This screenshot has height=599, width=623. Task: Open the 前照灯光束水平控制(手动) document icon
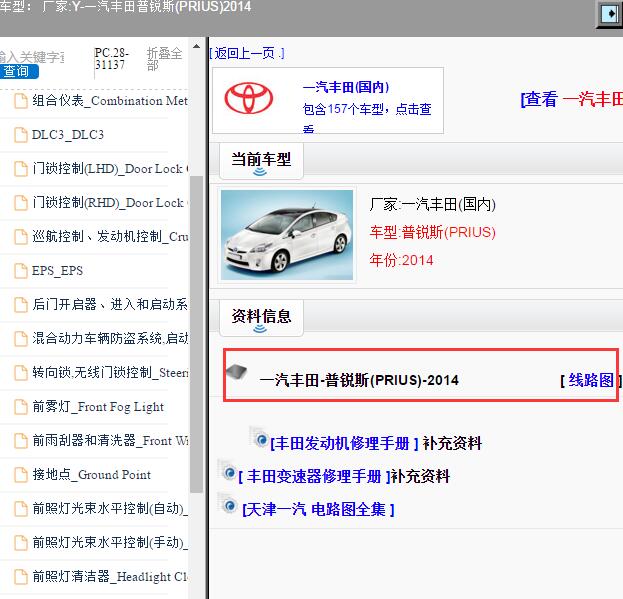(x=21, y=543)
